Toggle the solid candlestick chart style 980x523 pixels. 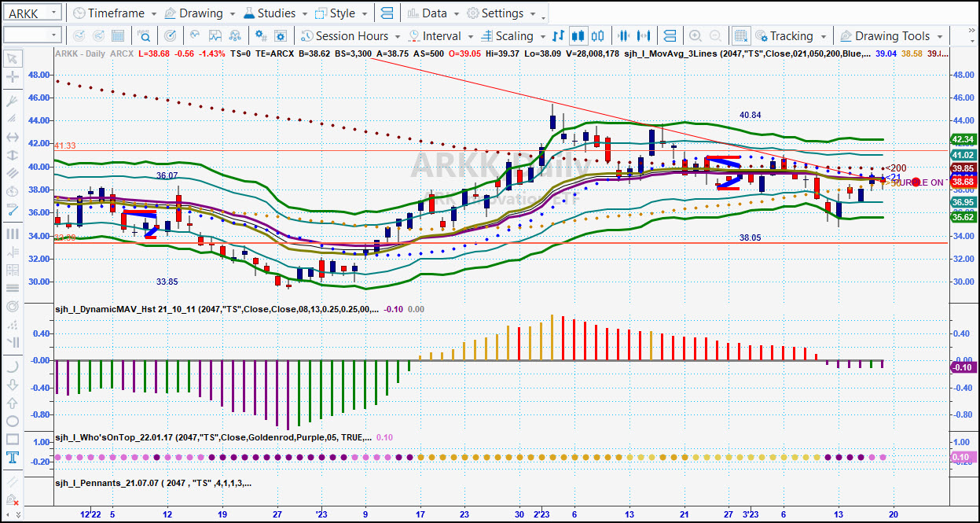(x=578, y=35)
